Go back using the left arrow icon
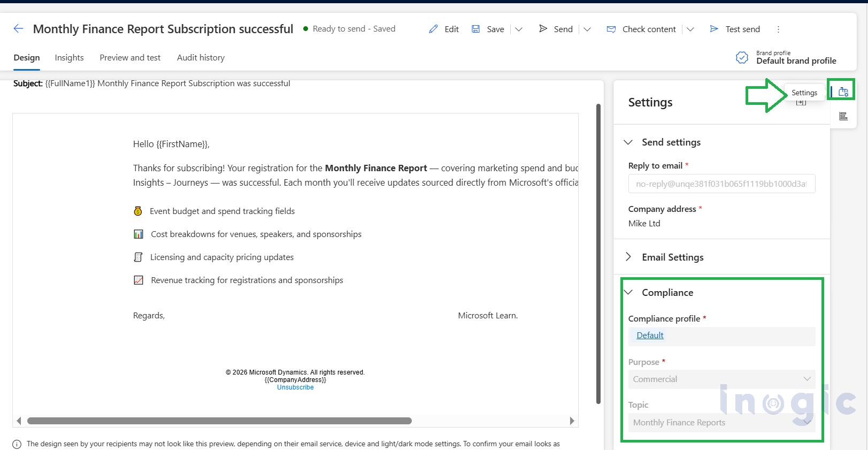868x450 pixels. tap(19, 29)
